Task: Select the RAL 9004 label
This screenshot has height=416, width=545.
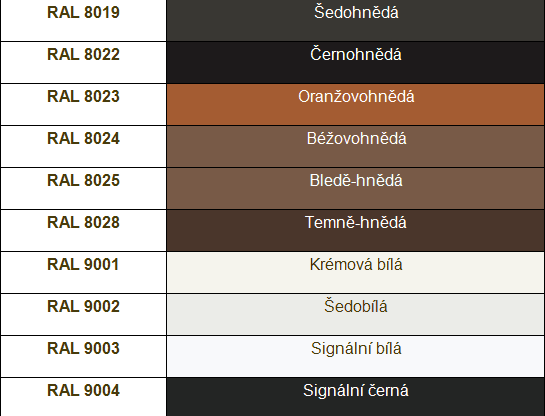Action: (x=83, y=391)
